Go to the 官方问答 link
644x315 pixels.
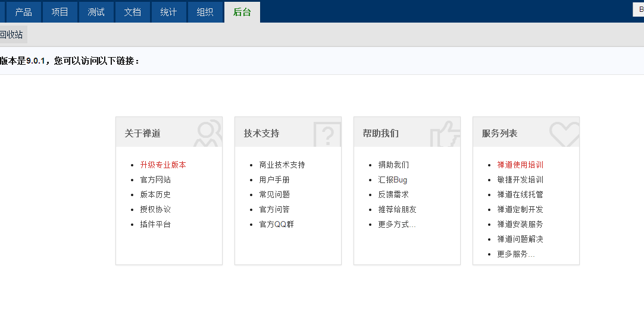pos(274,209)
